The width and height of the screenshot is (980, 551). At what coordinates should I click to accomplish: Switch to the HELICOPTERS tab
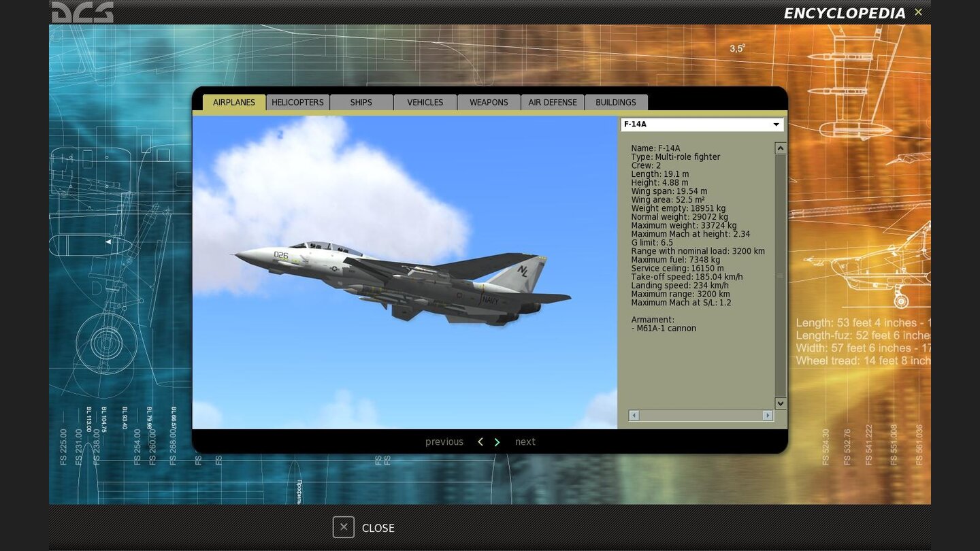pyautogui.click(x=297, y=102)
